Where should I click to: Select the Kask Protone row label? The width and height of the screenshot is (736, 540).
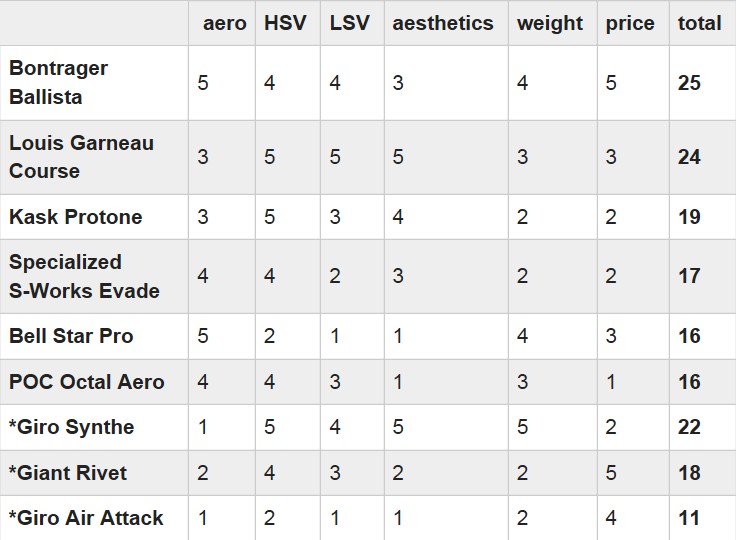(x=76, y=217)
